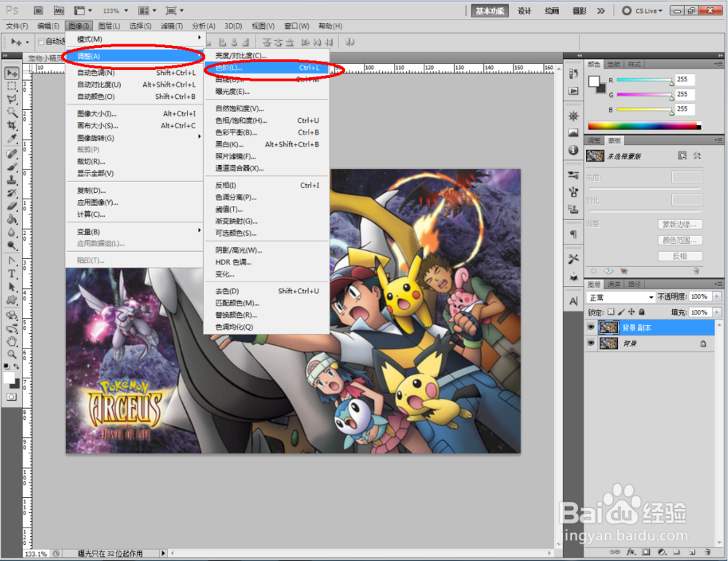
Task: Select the Healing Brush tool
Action: [12, 154]
